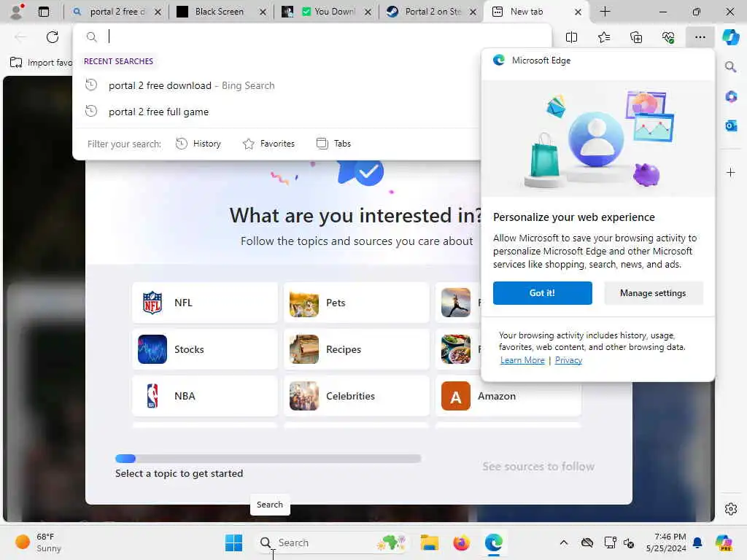Open the Privacy link
Viewport: 747px width, 560px height.
pyautogui.click(x=568, y=360)
